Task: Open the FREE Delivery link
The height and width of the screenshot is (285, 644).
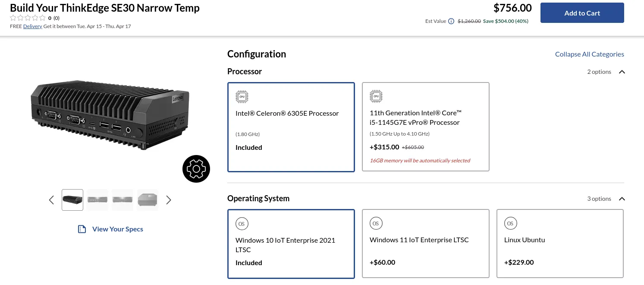Action: (33, 26)
